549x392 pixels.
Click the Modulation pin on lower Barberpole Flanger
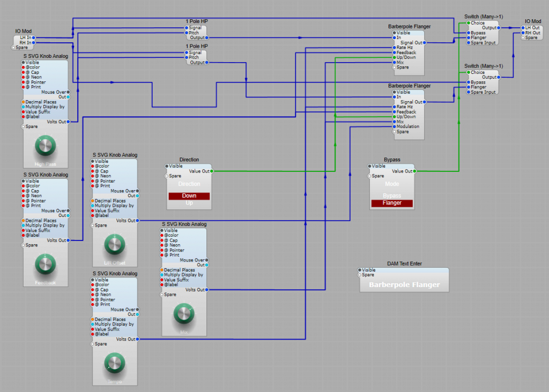(x=394, y=127)
